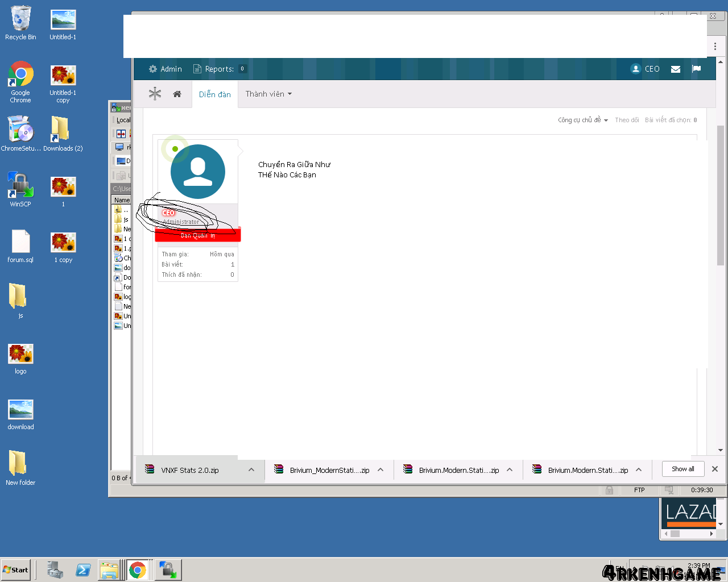Click the forum home icon
The height and width of the screenshot is (582, 728).
pyautogui.click(x=177, y=94)
